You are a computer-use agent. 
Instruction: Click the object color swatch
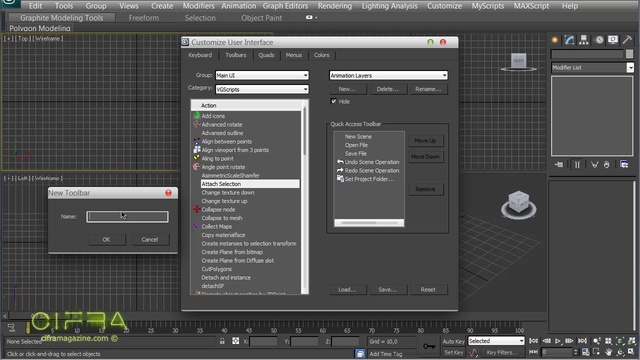629,54
